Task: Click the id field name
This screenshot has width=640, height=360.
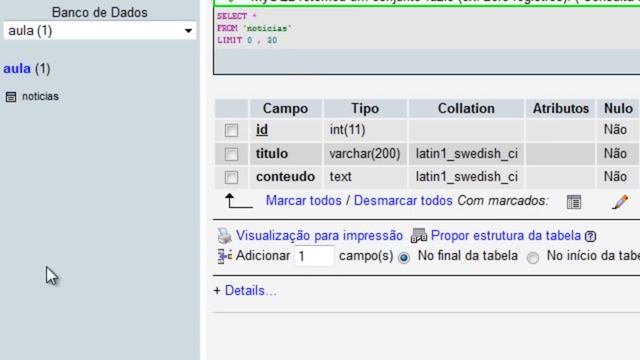Action: pos(262,130)
